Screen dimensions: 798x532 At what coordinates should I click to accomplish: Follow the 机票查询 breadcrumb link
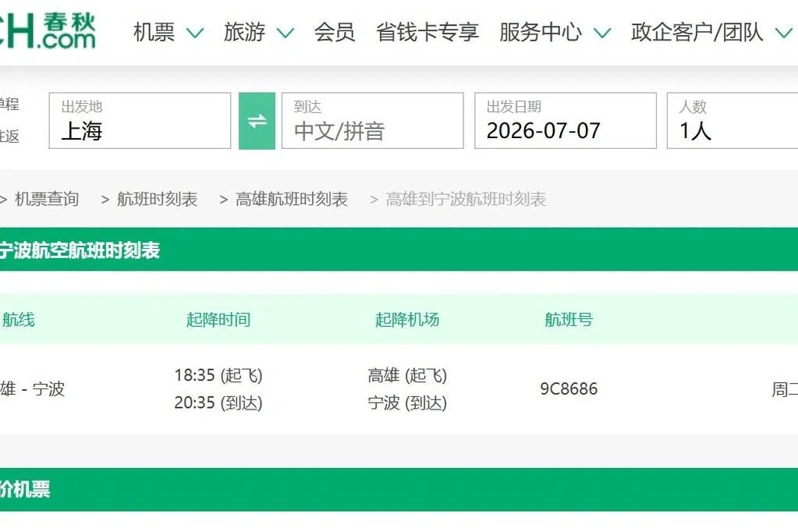tap(47, 199)
